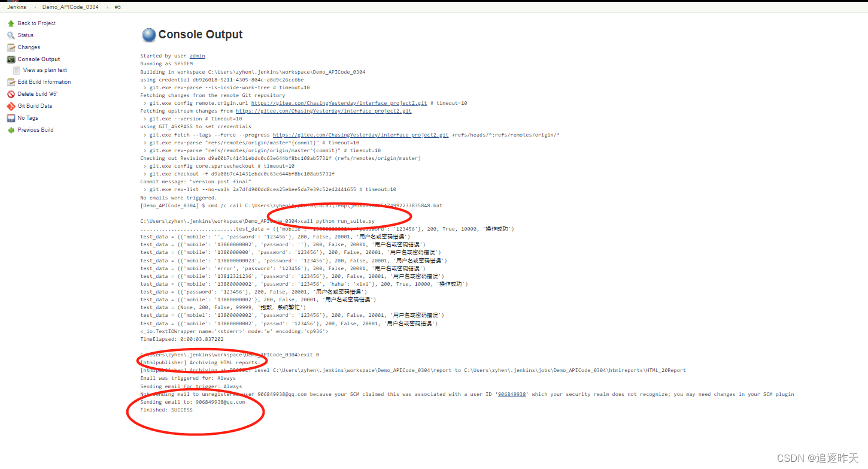Click the Console Output heading
868x469 pixels.
(x=201, y=35)
